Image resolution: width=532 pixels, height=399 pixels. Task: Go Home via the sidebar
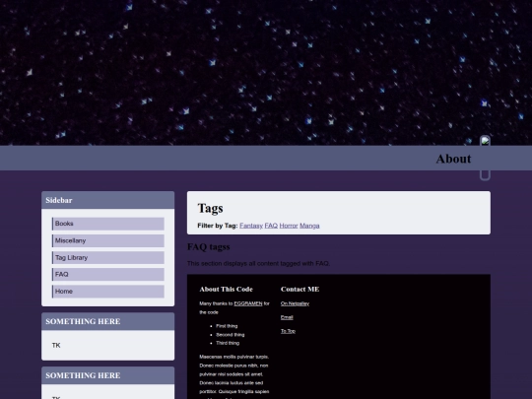[x=108, y=291]
